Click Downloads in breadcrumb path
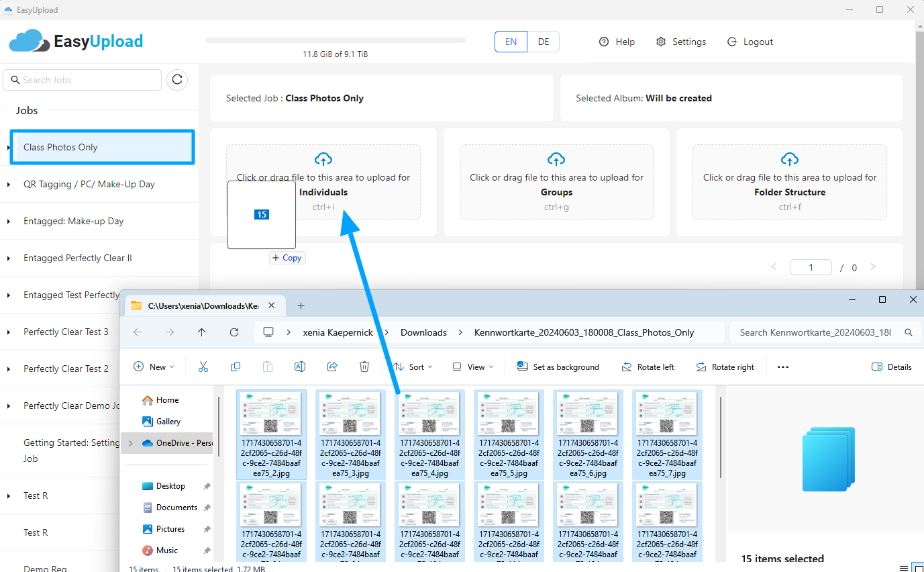This screenshot has height=572, width=924. [x=423, y=332]
